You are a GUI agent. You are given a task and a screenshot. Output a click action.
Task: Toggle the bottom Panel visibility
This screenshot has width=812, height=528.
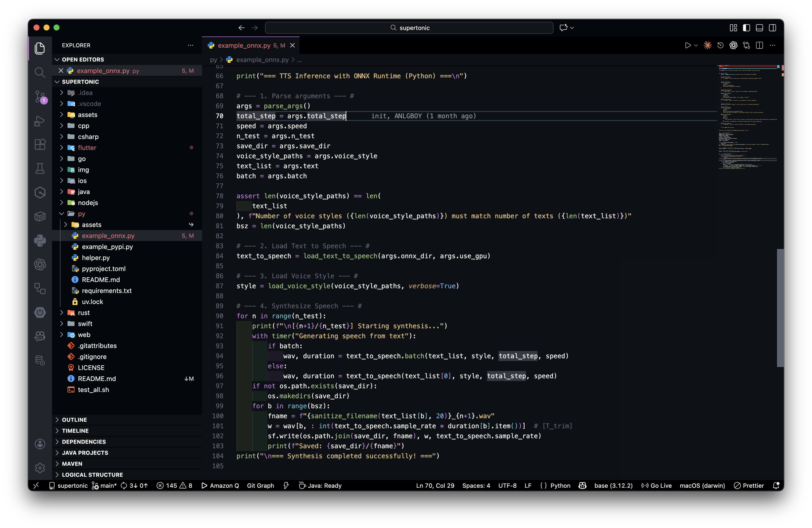[759, 28]
